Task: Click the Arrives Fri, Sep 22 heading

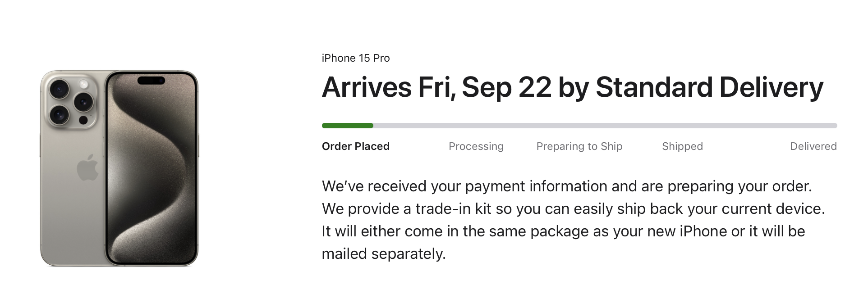Action: 573,87
